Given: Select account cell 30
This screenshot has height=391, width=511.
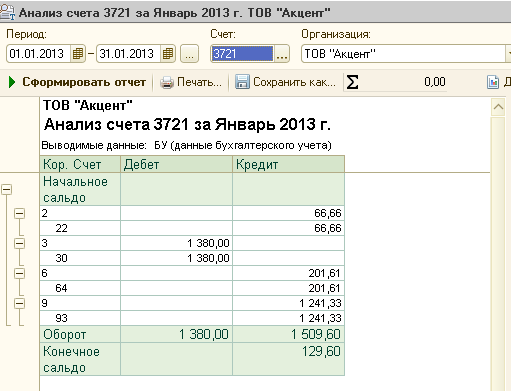Looking at the screenshot, I should pos(80,258).
